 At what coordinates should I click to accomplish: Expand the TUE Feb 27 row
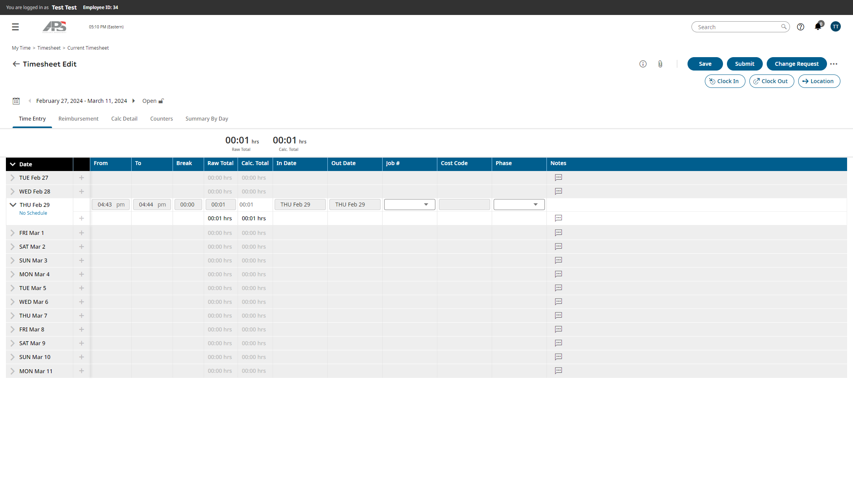[x=13, y=178]
